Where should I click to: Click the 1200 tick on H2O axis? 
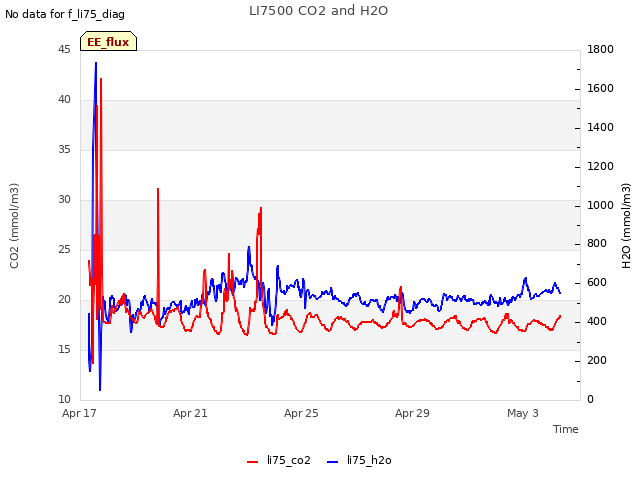[x=600, y=167]
